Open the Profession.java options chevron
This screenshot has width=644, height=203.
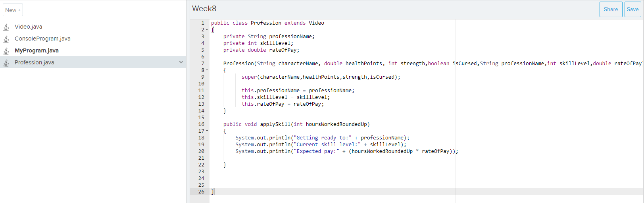(181, 62)
